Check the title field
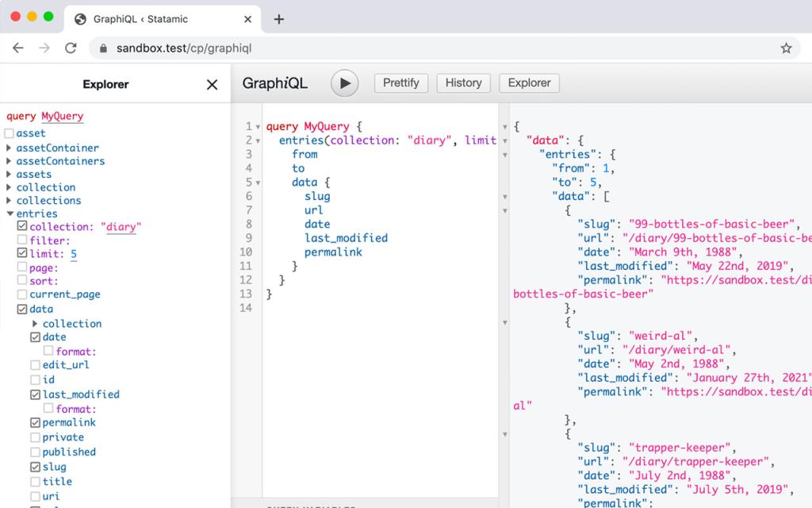The height and width of the screenshot is (508, 812). 35,482
